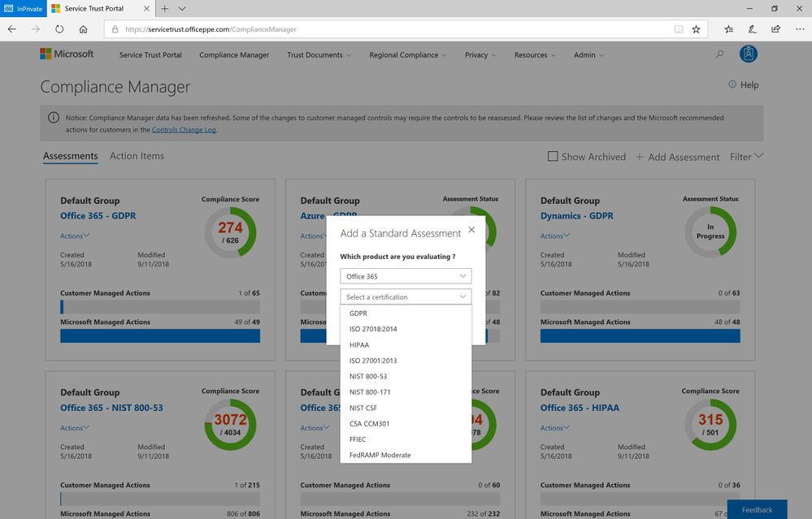Open the Office 365 - NIST 800-53 assessment
The height and width of the screenshot is (519, 812).
(111, 408)
